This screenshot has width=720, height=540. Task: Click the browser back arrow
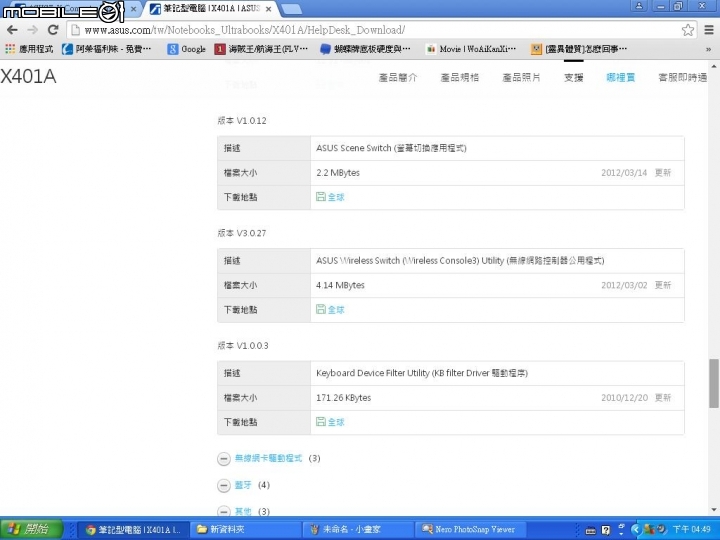[x=12, y=30]
